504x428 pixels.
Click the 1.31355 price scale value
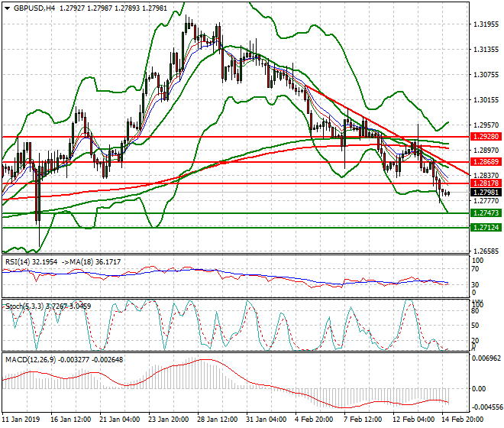(486, 50)
